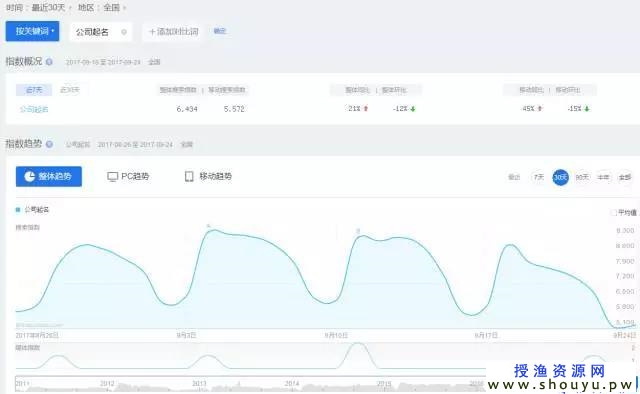Select the 近7天 overview tab
640x394 pixels.
(x=34, y=90)
